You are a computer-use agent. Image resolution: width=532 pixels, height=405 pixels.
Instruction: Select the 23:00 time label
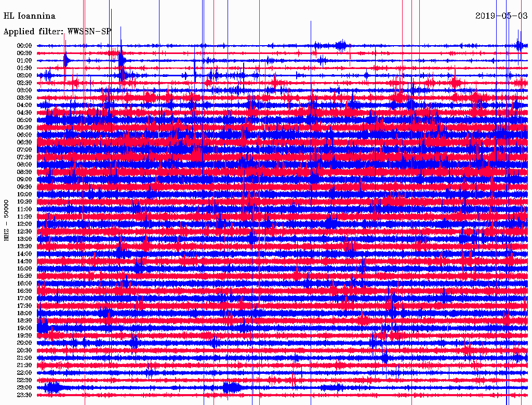(24, 388)
